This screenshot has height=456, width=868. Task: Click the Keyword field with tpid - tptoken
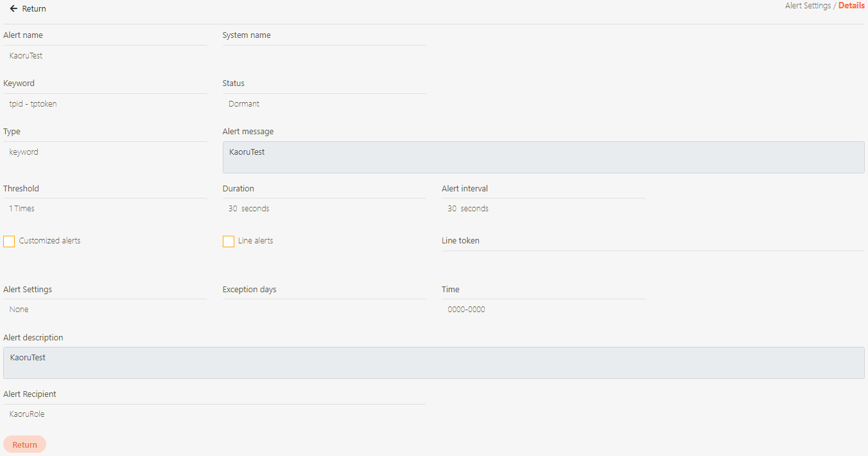[105, 104]
